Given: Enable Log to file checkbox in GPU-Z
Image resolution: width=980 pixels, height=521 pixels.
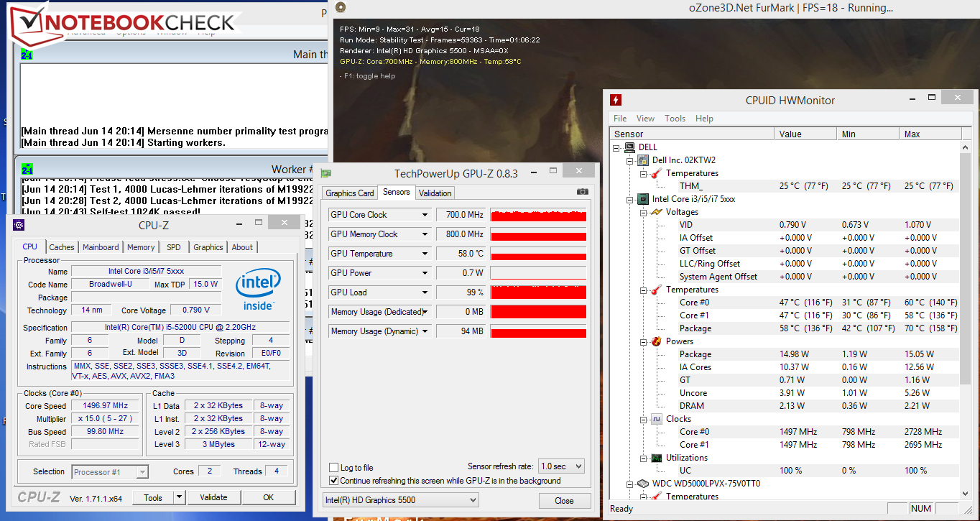Looking at the screenshot, I should click(x=333, y=468).
